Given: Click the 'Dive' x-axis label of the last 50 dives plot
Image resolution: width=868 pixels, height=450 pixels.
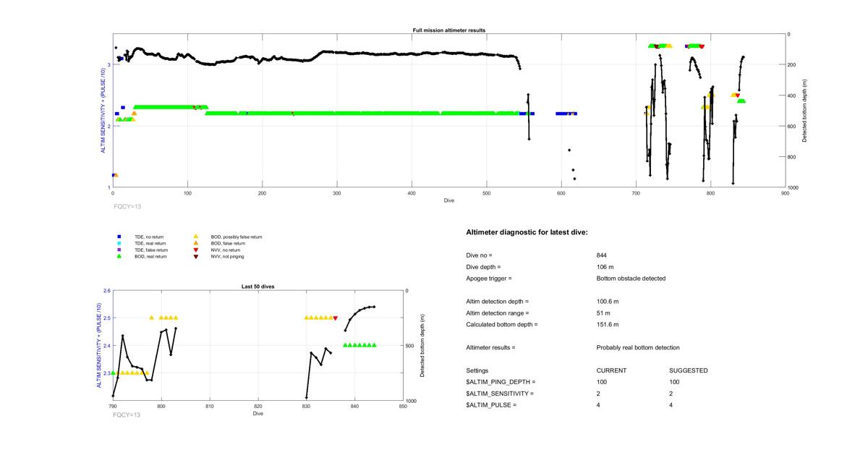Looking at the screenshot, I should (258, 414).
